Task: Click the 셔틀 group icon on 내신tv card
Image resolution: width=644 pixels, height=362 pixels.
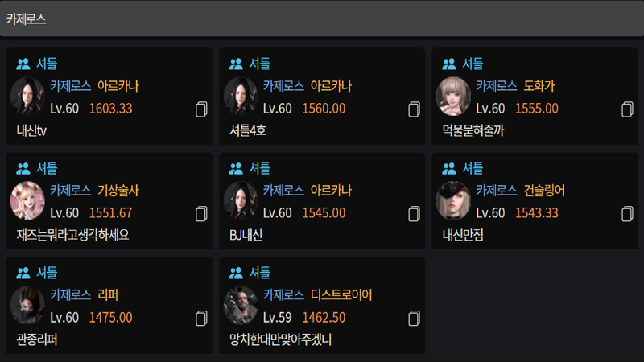Action: click(x=23, y=64)
